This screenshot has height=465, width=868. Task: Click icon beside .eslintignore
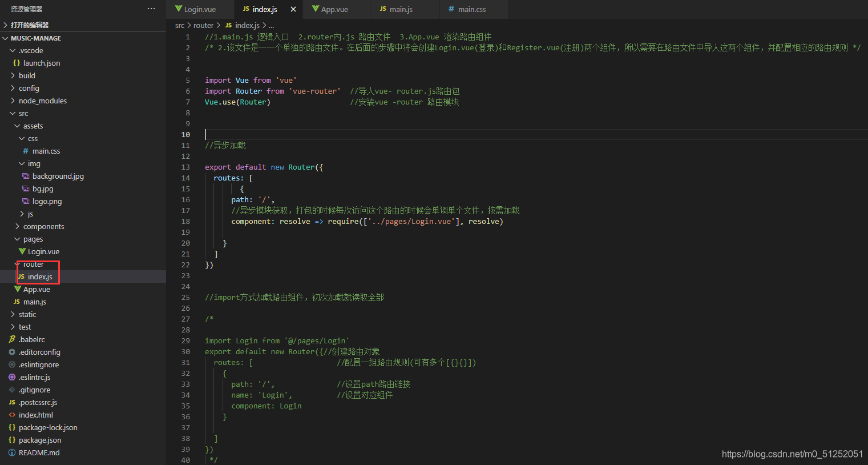(x=12, y=364)
